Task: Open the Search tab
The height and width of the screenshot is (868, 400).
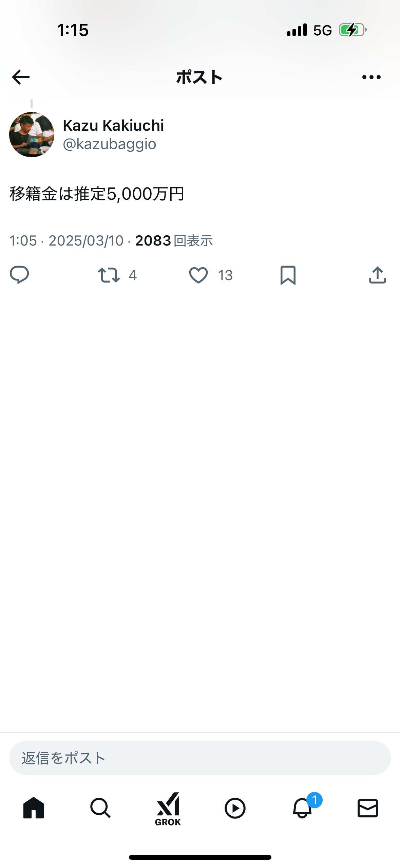Action: click(100, 808)
